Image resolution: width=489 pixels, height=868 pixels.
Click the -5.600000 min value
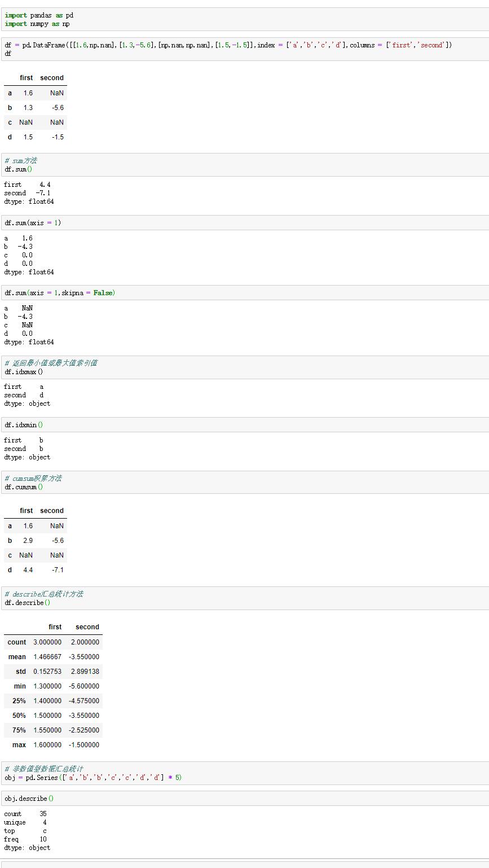84,686
